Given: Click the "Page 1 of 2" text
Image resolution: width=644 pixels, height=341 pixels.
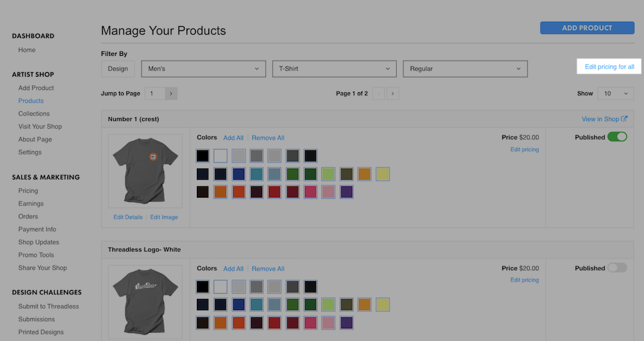Looking at the screenshot, I should [352, 93].
